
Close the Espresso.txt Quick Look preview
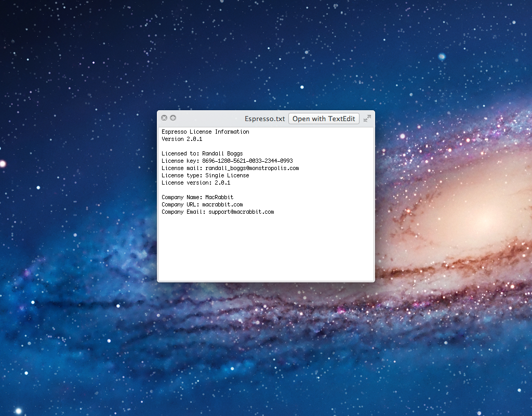pyautogui.click(x=164, y=118)
